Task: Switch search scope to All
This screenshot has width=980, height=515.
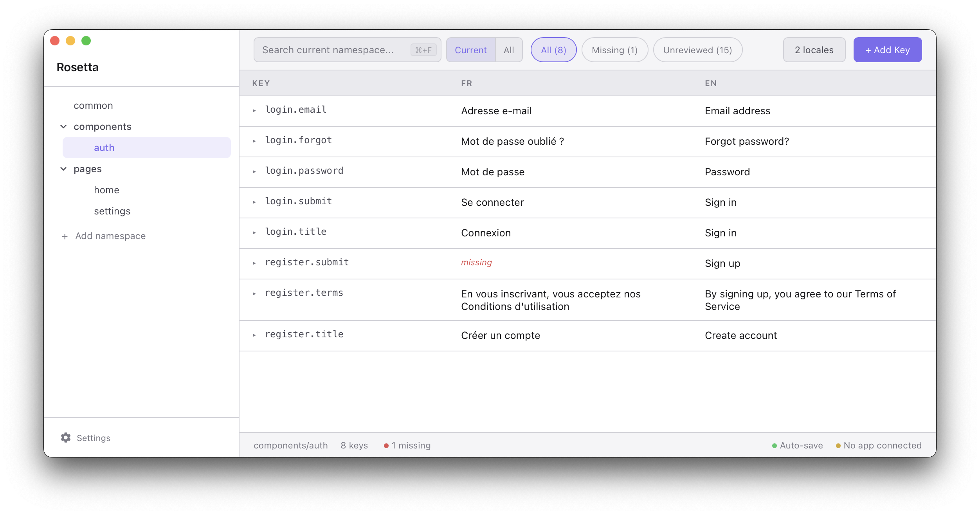Action: coord(508,50)
